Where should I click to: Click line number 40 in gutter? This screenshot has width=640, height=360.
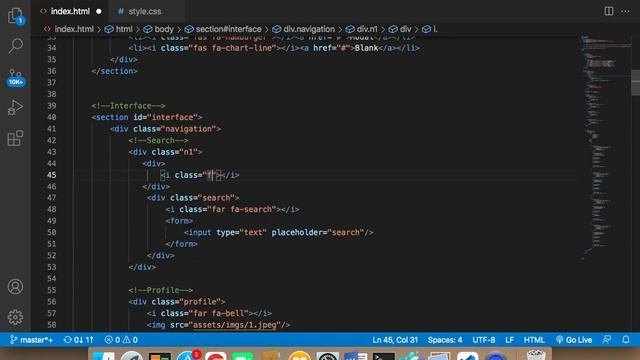point(51,117)
